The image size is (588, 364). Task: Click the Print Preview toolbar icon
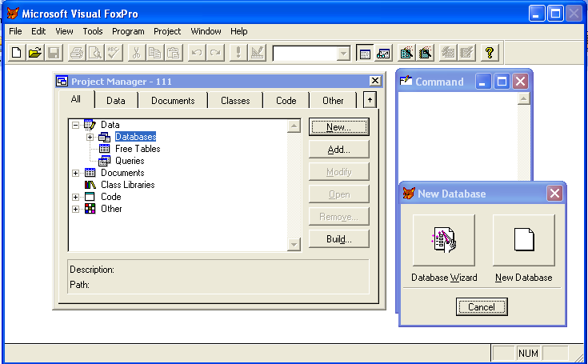pos(95,53)
